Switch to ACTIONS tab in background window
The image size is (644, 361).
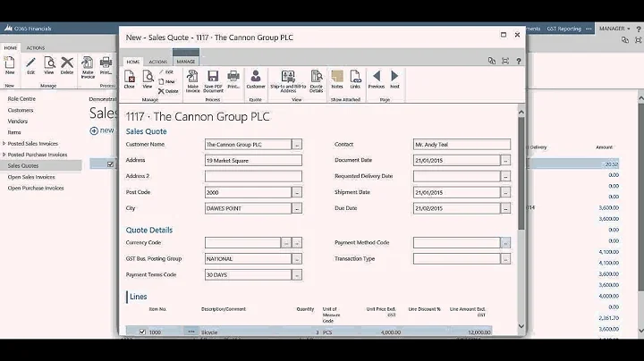point(36,48)
